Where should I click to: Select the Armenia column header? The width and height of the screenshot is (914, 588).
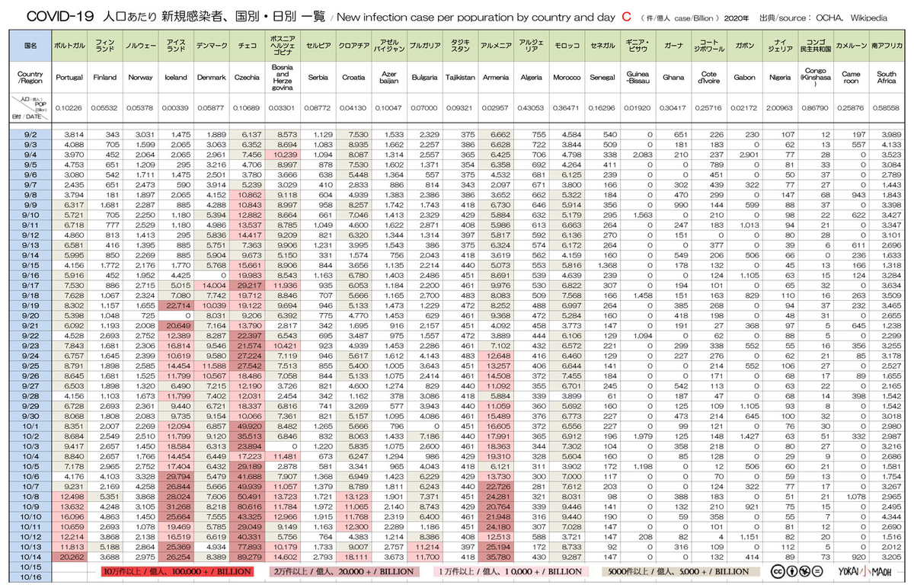[x=495, y=78]
